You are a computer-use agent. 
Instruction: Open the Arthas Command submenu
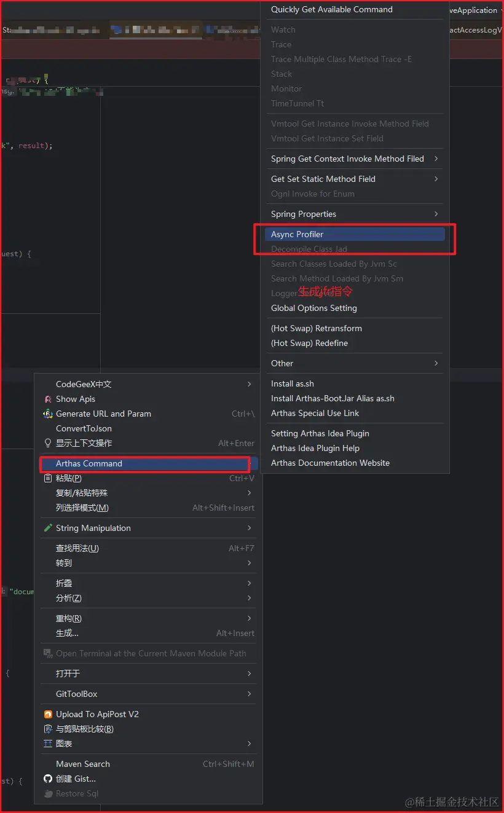click(x=148, y=463)
